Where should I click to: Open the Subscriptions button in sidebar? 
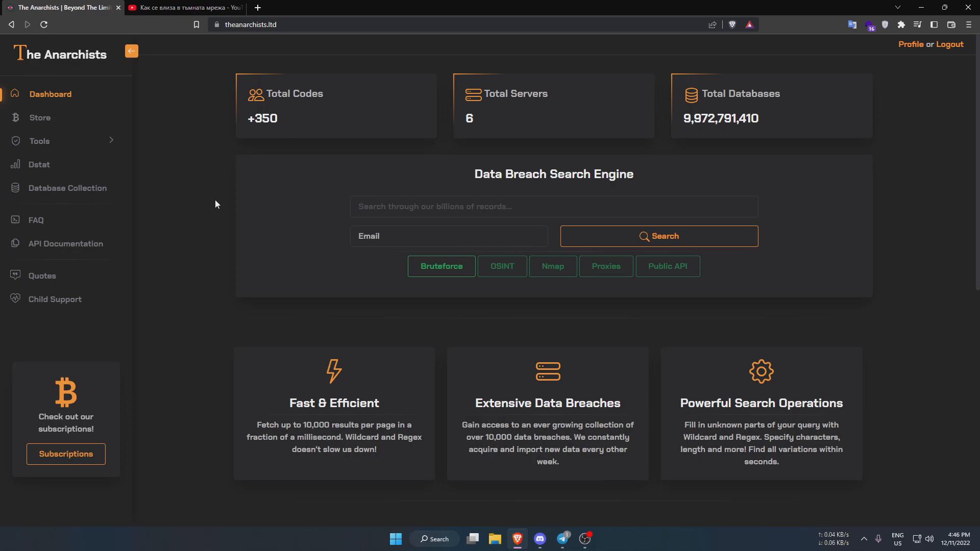[66, 454]
